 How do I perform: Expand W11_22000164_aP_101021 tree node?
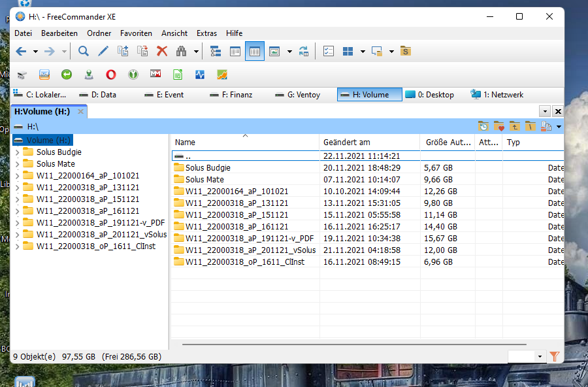point(17,176)
